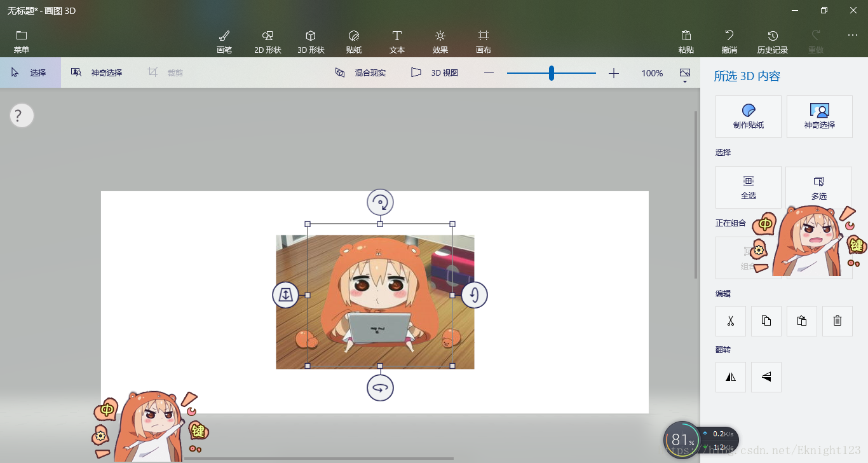Click the 裁剪 crop tool
Image resolution: width=868 pixels, height=463 pixels.
tap(165, 73)
